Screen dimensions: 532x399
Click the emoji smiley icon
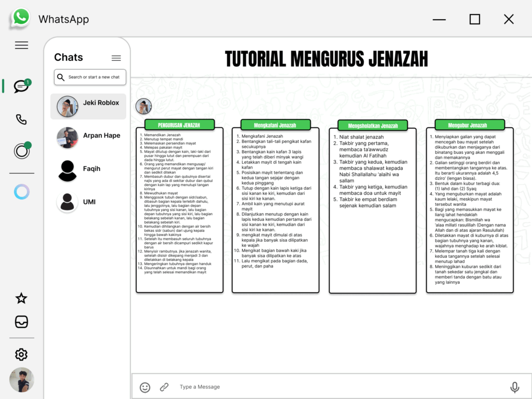145,387
